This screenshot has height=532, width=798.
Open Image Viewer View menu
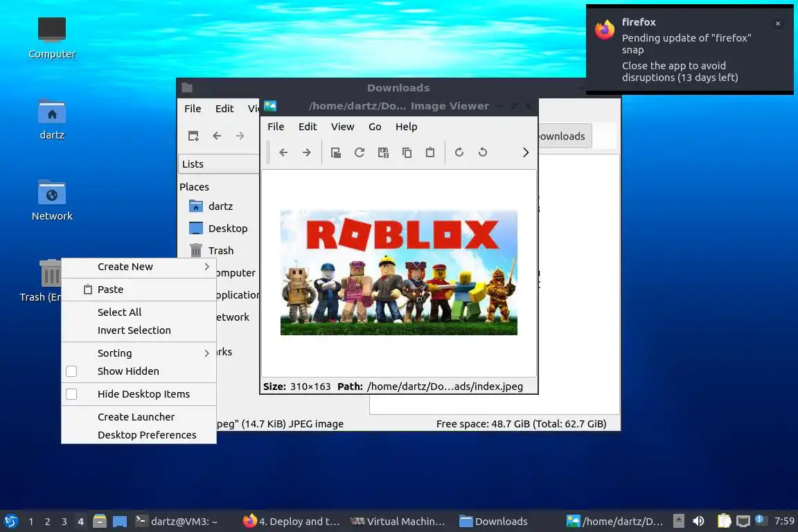click(x=342, y=127)
